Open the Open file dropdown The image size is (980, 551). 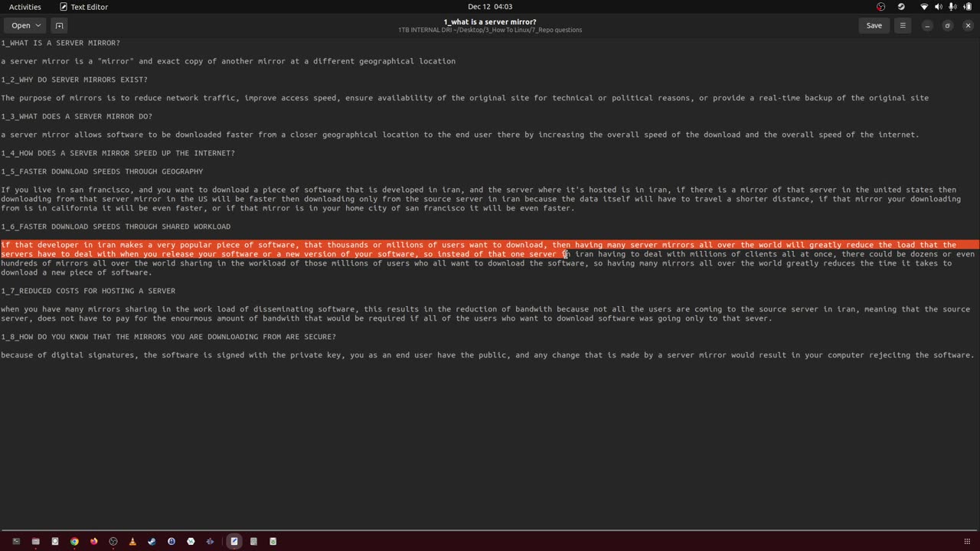[26, 25]
